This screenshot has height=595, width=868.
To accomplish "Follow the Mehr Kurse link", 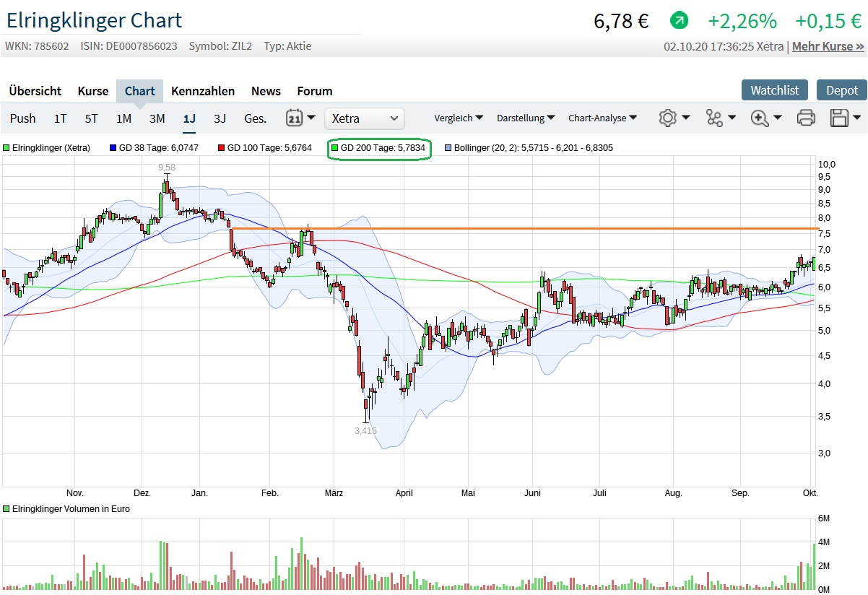I will click(x=828, y=46).
